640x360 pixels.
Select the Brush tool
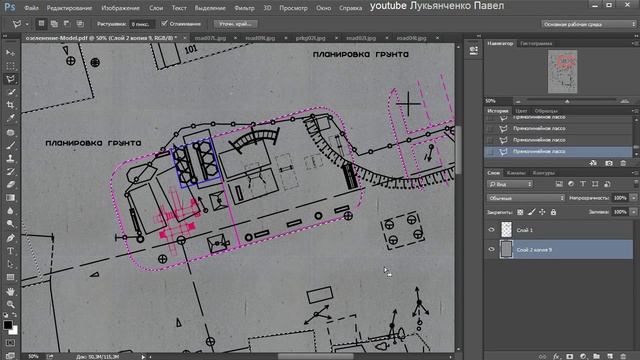pos(11,145)
